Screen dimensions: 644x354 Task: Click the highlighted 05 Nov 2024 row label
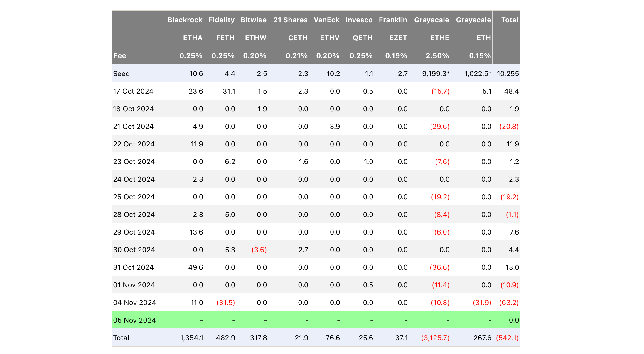[x=134, y=320]
